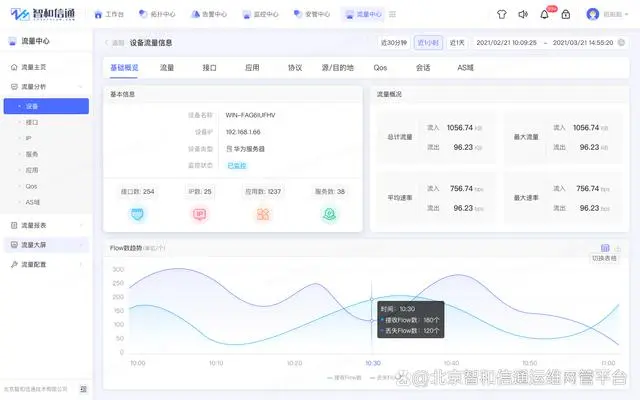
Task: Click the calendar icon in date range
Action: pos(621,42)
